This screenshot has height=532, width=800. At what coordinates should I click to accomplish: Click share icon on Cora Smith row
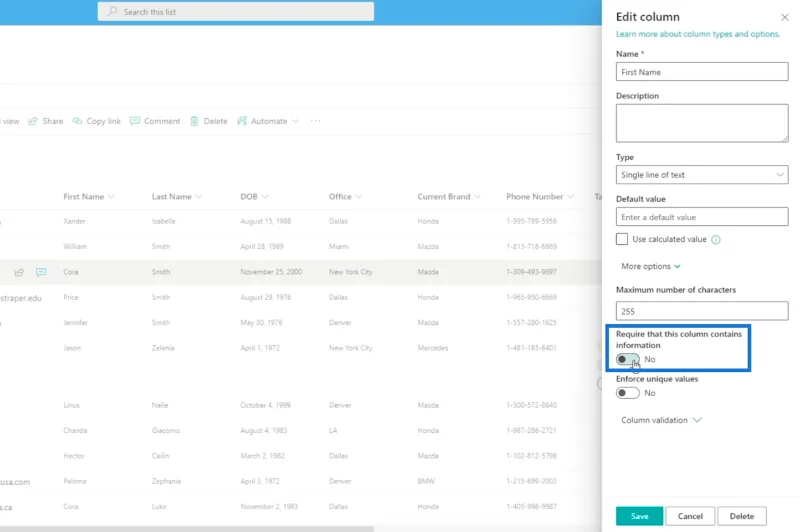19,272
